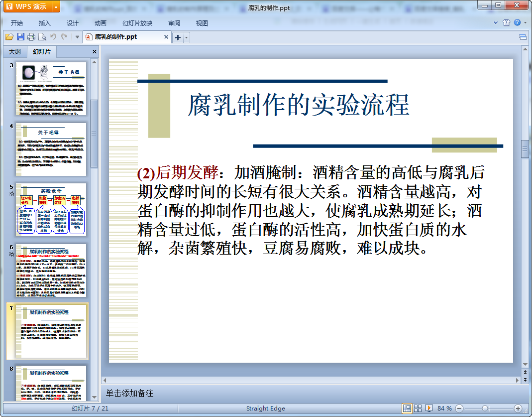
Task: Open the 开始 menu tab
Action: (16, 23)
